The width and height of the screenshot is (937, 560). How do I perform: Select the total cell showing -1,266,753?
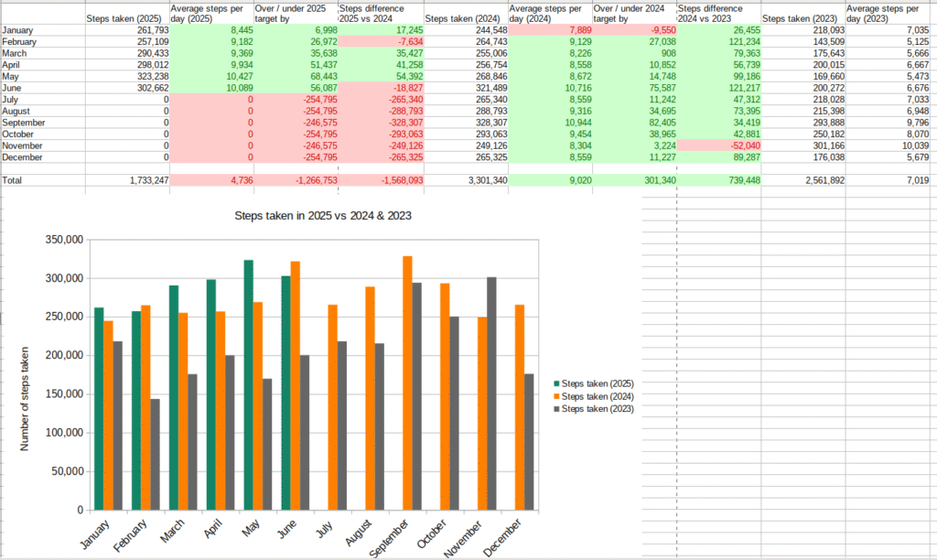pyautogui.click(x=296, y=180)
